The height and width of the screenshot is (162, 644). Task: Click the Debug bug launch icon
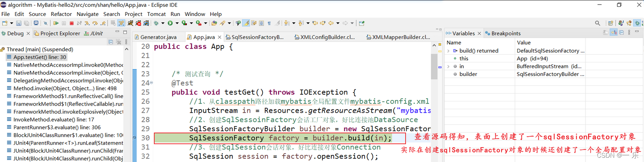click(x=156, y=23)
